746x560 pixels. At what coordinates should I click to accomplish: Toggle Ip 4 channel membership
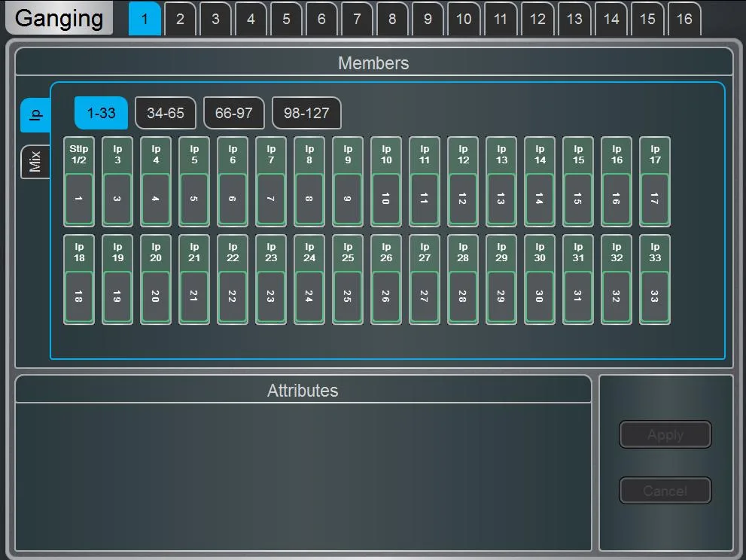point(156,181)
